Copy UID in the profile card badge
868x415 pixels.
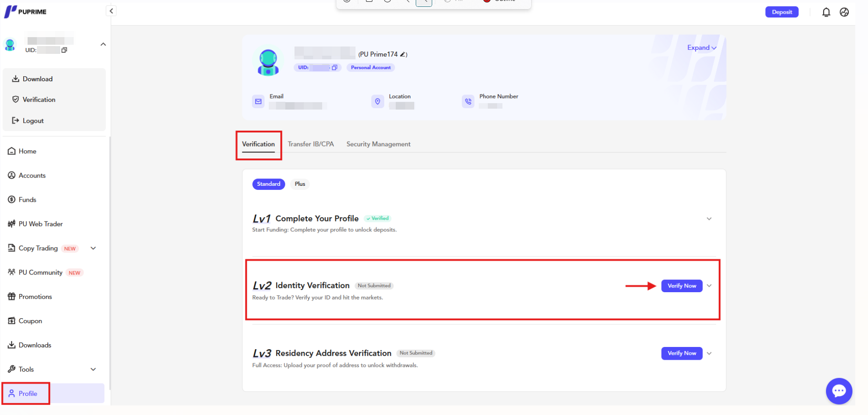[x=335, y=68]
